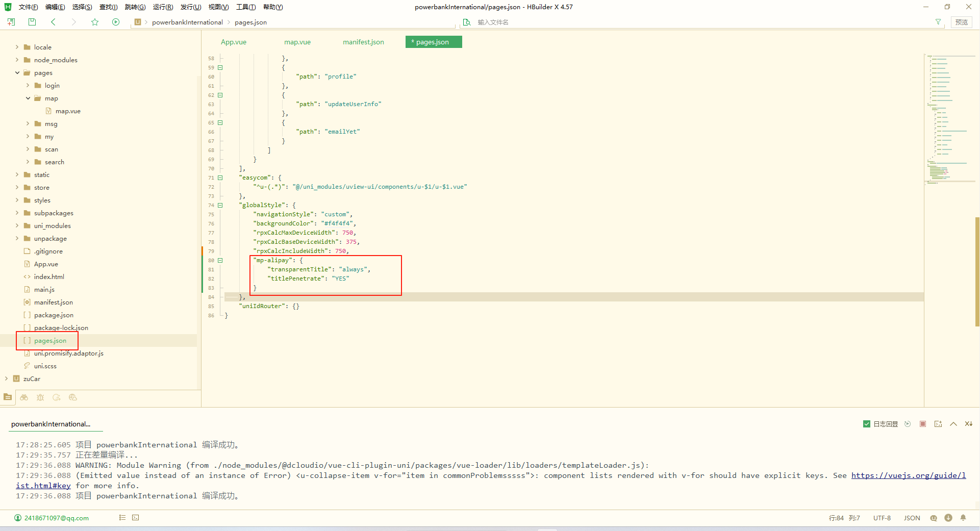
Task: Open map.vue in the project tree
Action: (68, 111)
